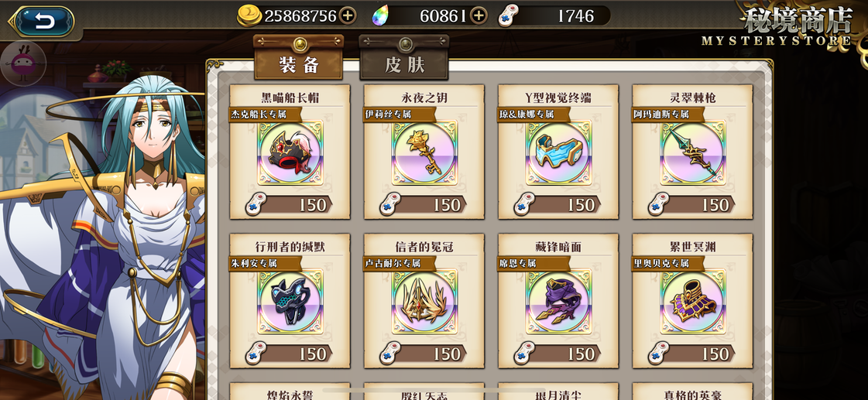868x400 pixels.
Task: Open the 累世冥渊 item card
Action: pyautogui.click(x=692, y=300)
